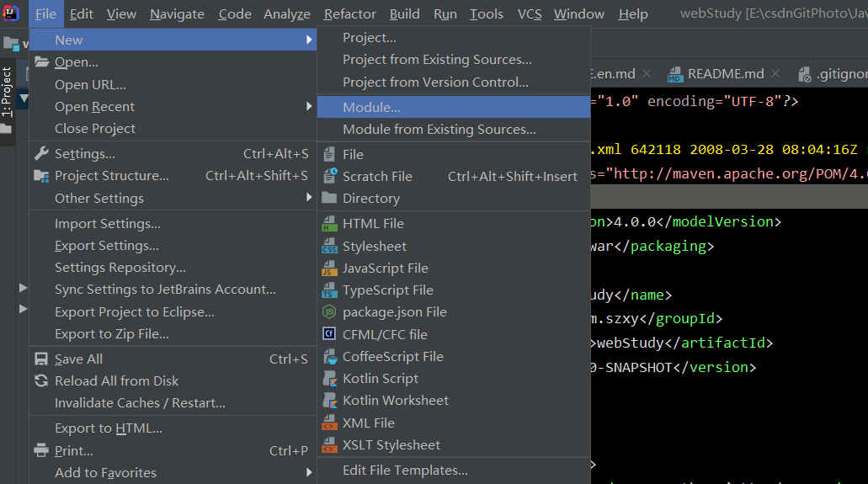Screen dimensions: 868x484
Task: Click the Directory folder icon
Action: coord(329,198)
